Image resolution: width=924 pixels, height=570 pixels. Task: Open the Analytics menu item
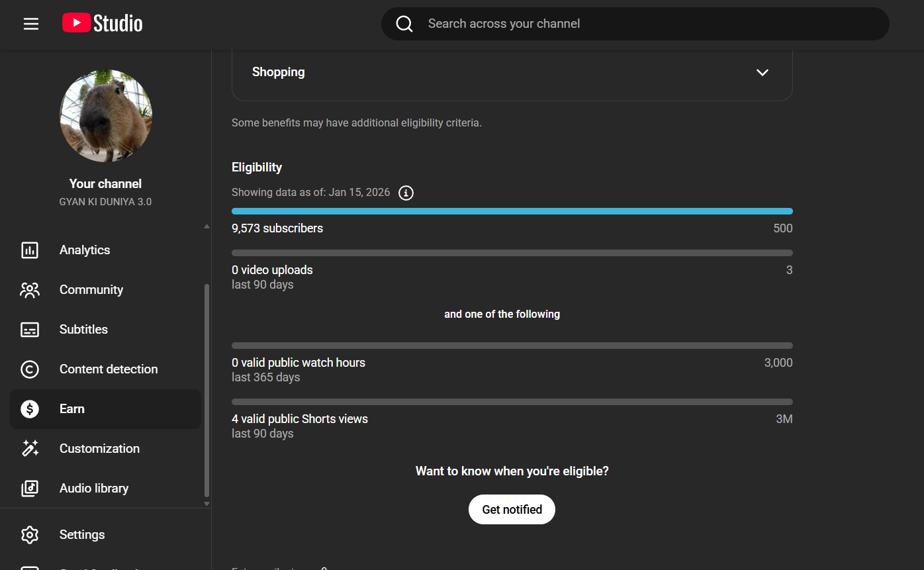coord(85,250)
